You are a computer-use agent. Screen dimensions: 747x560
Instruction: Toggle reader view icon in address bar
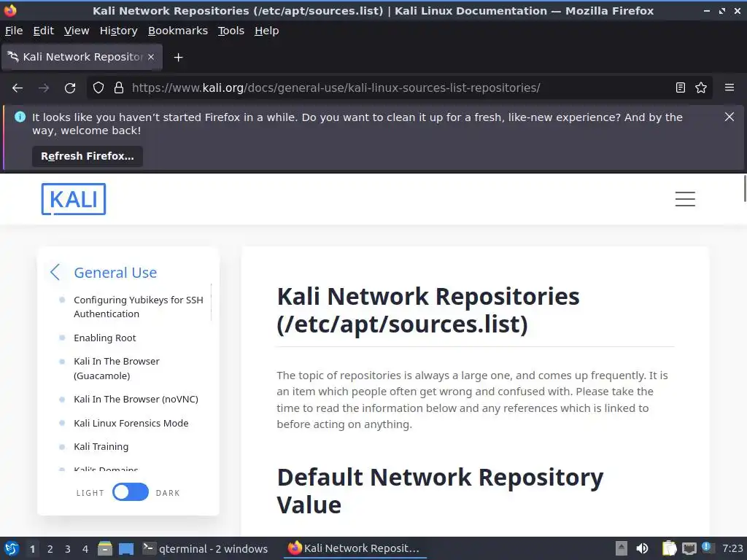point(681,87)
